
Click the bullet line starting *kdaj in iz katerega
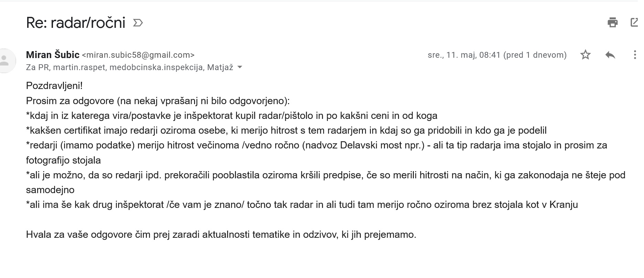coord(232,115)
